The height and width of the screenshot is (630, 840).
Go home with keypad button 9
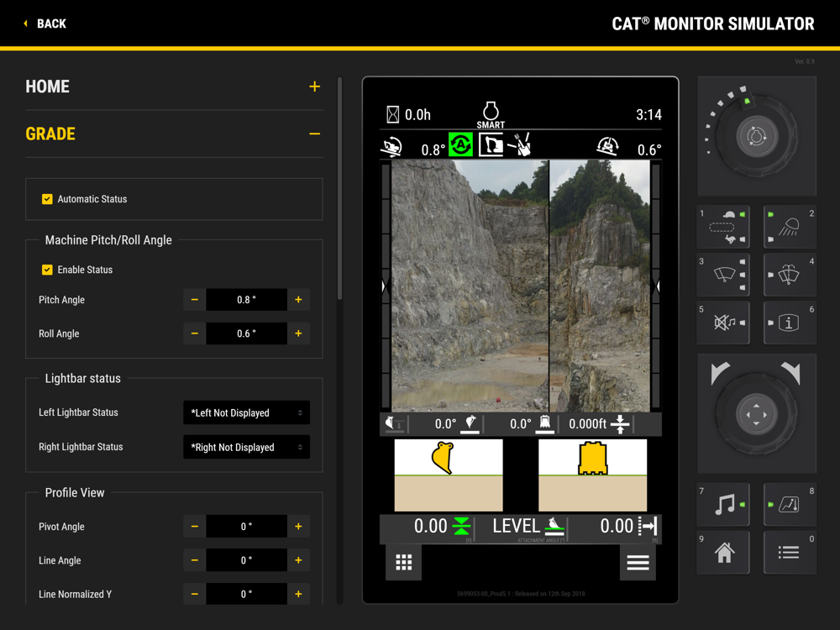pos(723,553)
